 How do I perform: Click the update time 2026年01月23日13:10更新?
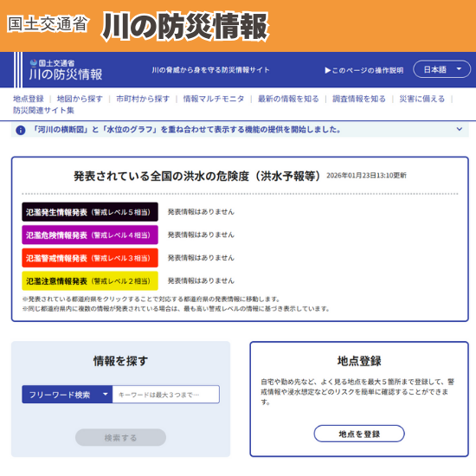point(366,176)
